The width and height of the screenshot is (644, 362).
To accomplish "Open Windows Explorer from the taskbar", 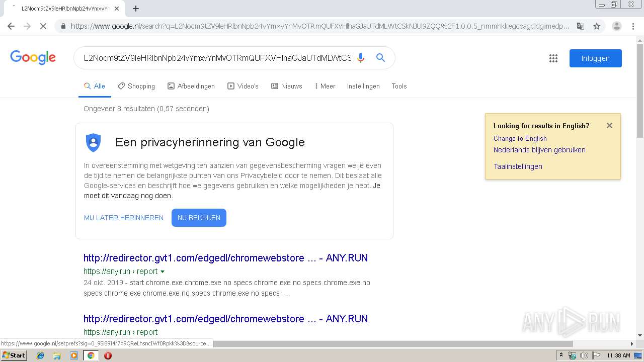I will coord(57,355).
